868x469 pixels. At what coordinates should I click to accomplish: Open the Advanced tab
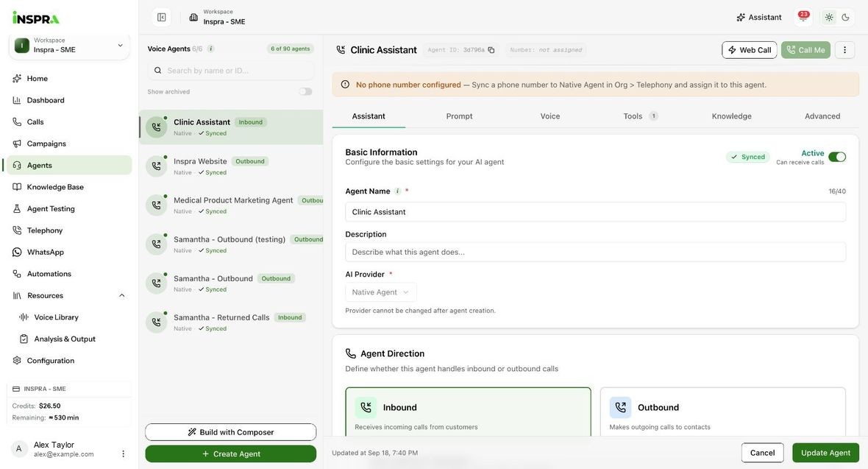[x=822, y=116]
